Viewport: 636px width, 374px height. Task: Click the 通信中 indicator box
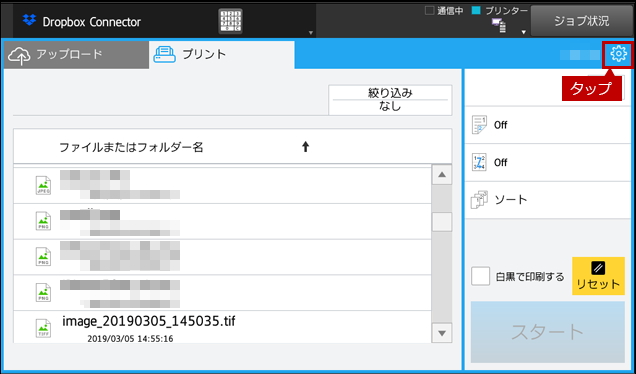[429, 11]
